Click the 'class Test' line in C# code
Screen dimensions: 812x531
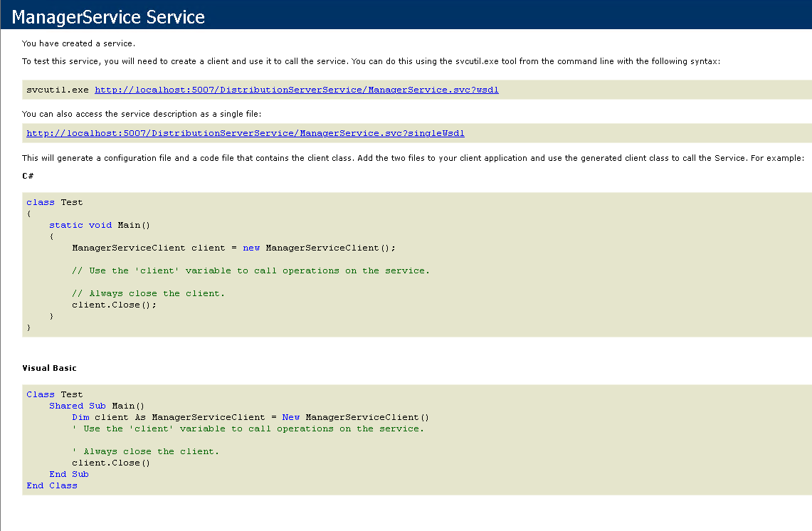(55, 202)
